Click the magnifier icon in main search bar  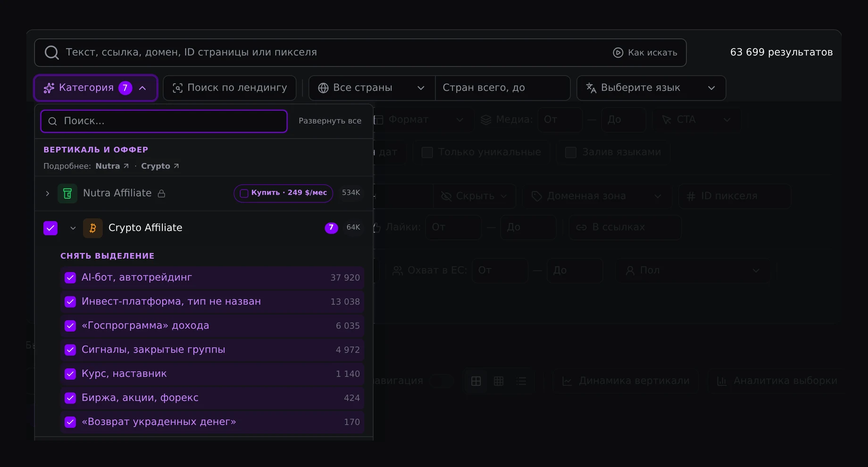(51, 52)
